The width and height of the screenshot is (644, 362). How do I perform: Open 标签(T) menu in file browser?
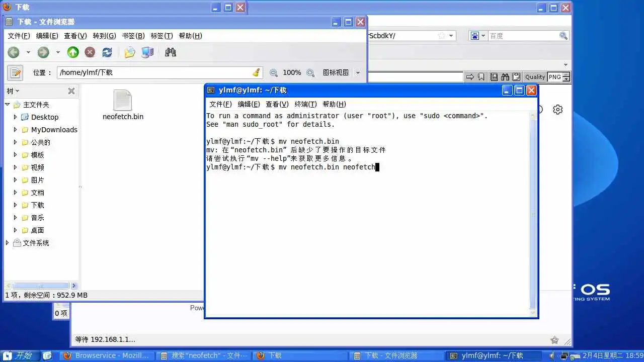(162, 36)
